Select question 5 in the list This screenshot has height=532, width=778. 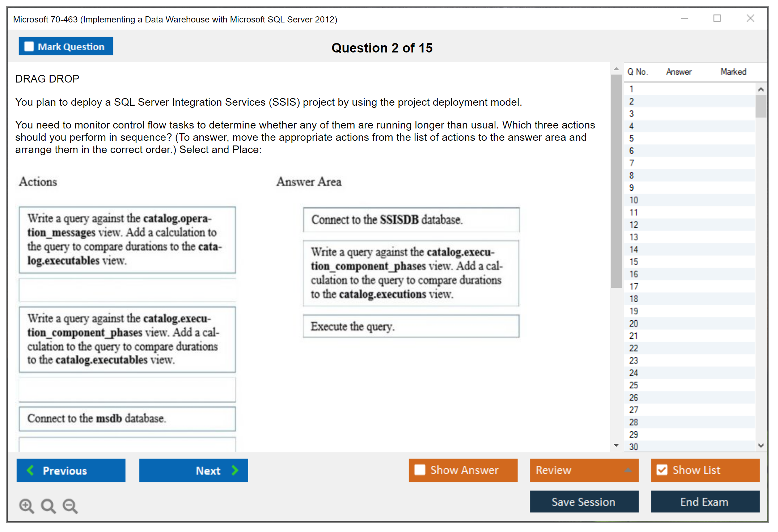pos(631,138)
